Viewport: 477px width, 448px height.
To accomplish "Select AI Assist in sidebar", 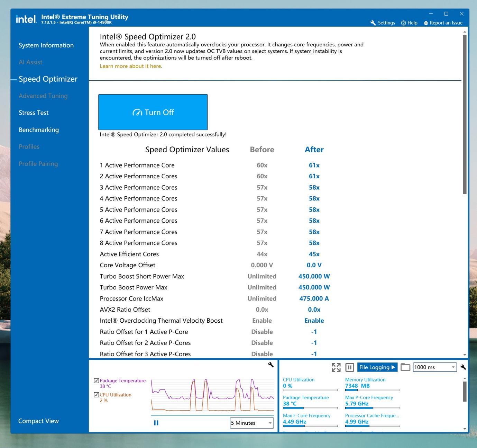I will 30,62.
